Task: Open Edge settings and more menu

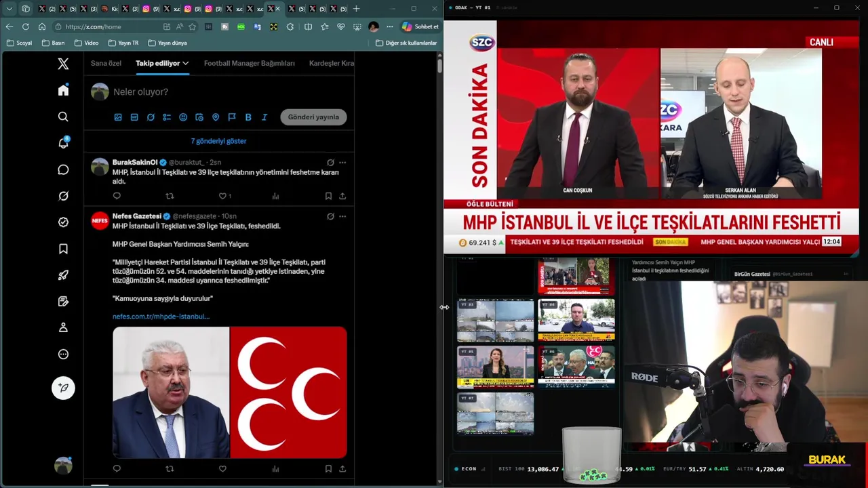Action: 389,26
